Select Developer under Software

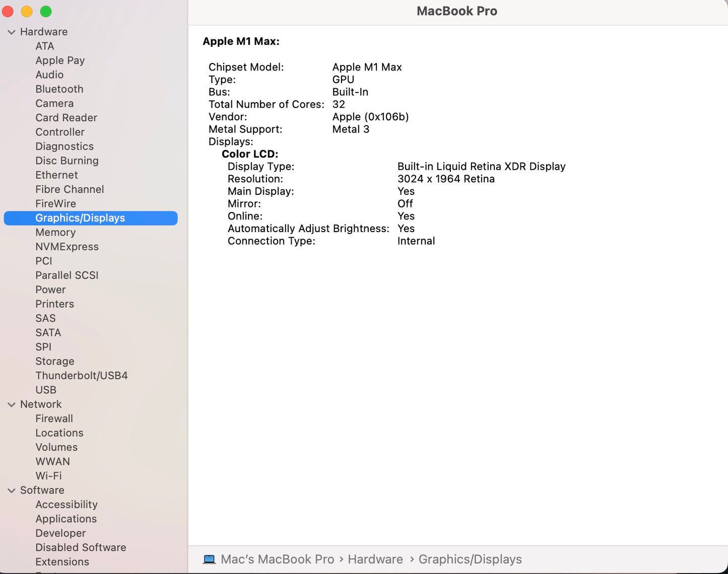tap(60, 534)
